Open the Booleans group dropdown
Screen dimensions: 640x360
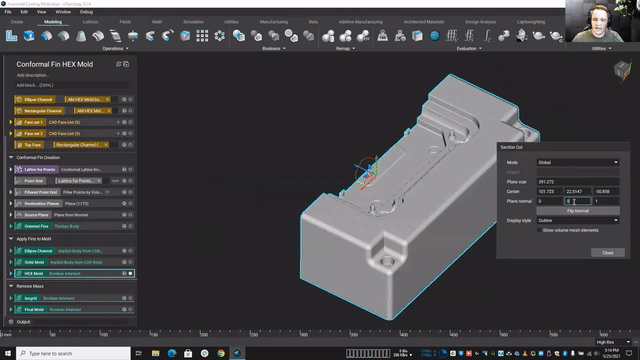pos(274,48)
